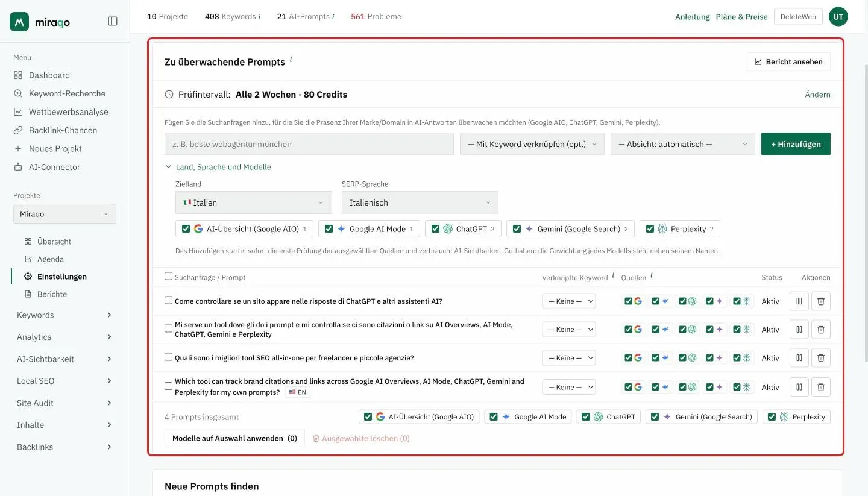This screenshot has height=496, width=868.
Task: Open 'Mit Keyword verknüpfen' dropdown
Action: click(532, 144)
